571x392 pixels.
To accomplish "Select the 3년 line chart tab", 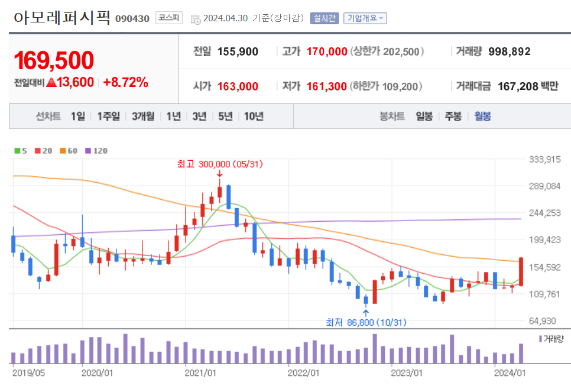I will click(200, 116).
